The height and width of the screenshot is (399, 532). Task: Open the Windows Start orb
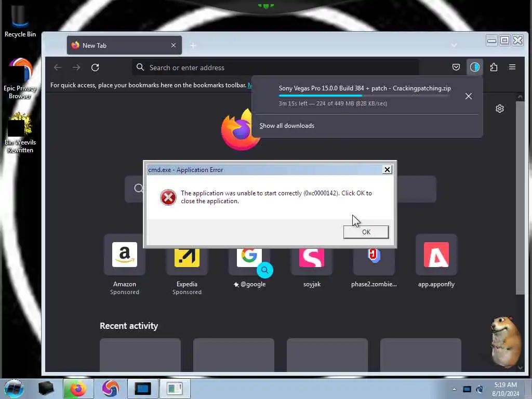(x=14, y=389)
